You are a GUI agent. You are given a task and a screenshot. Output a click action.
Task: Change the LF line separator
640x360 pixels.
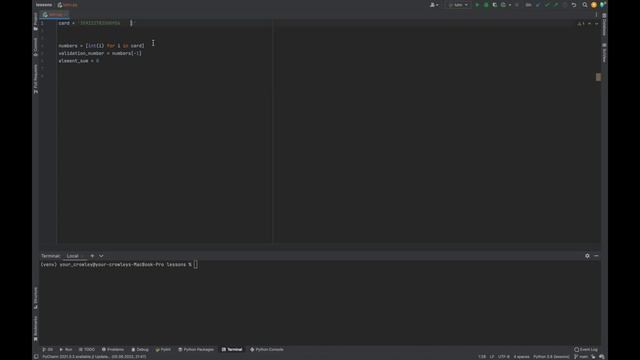[491, 356]
